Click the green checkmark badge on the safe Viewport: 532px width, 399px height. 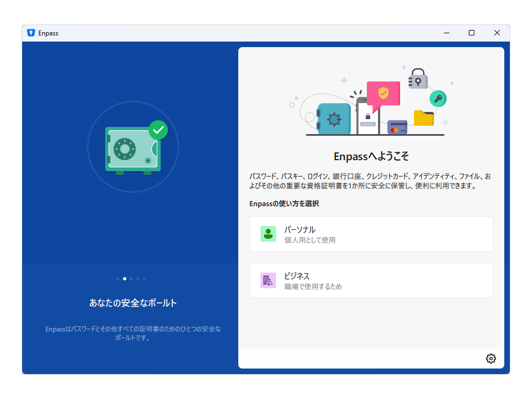pos(158,130)
